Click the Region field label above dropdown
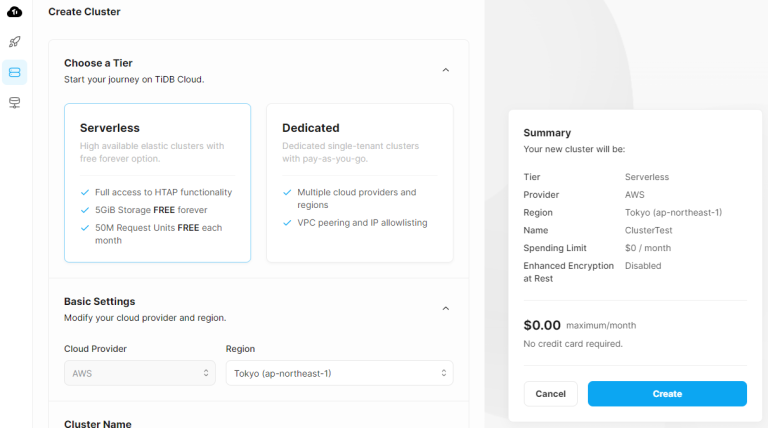 coord(240,349)
